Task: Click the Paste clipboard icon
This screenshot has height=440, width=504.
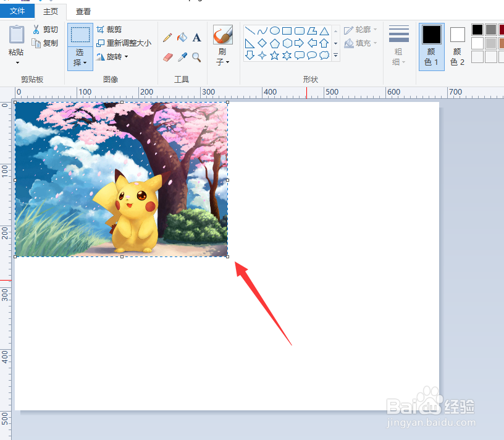Action: pyautogui.click(x=17, y=34)
